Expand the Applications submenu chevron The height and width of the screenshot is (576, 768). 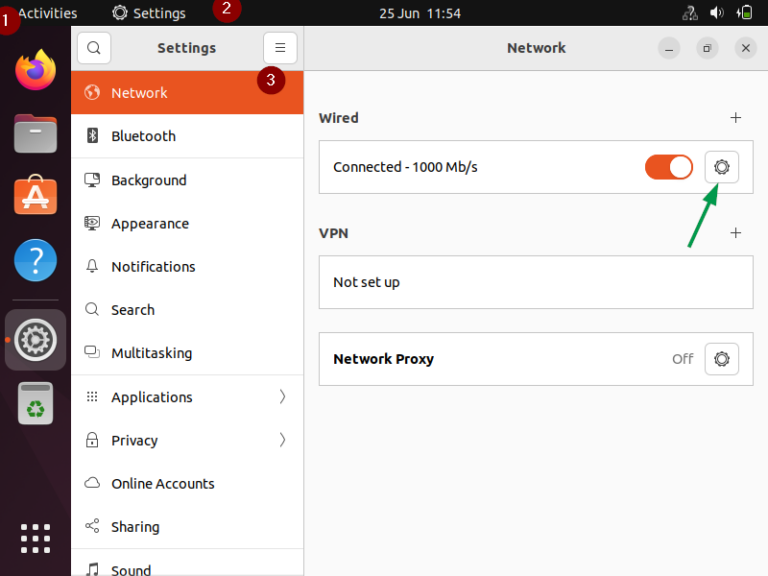coord(282,397)
